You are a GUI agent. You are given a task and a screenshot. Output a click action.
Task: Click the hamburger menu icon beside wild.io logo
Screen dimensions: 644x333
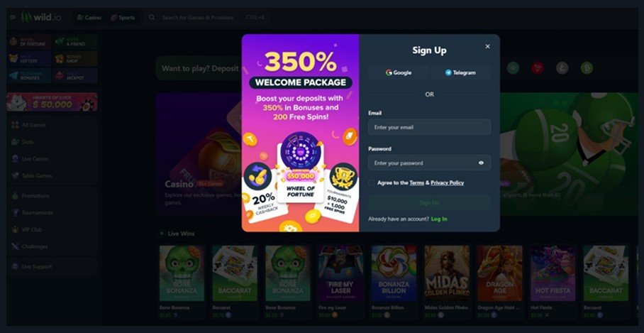click(x=13, y=18)
